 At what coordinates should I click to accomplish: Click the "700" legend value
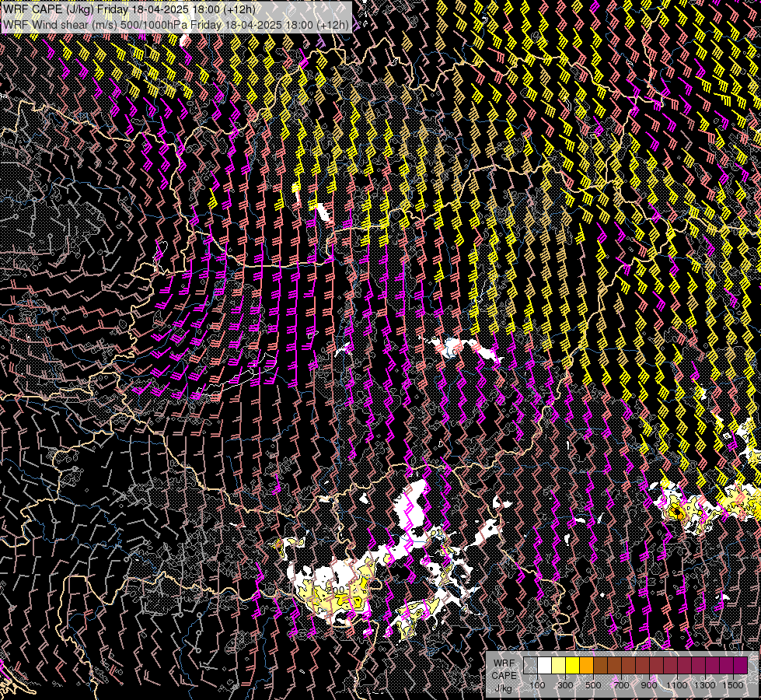point(621,685)
